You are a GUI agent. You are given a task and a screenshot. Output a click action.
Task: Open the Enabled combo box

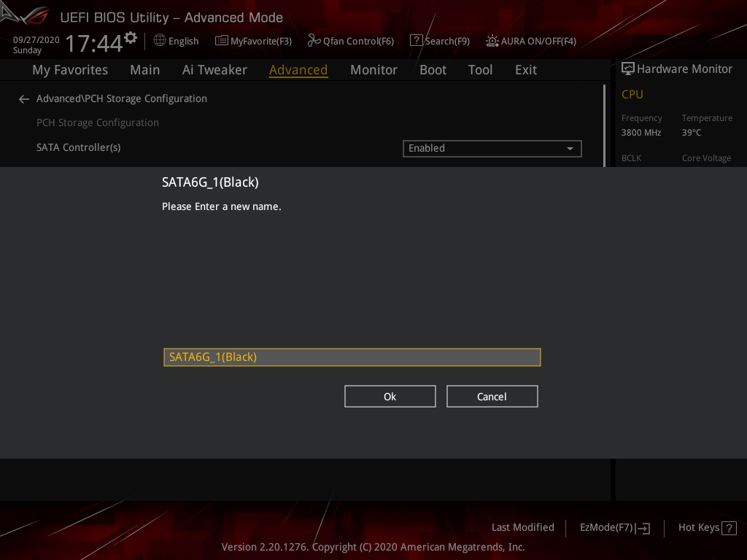pyautogui.click(x=492, y=149)
